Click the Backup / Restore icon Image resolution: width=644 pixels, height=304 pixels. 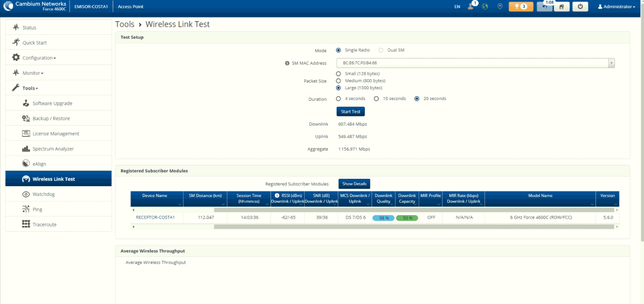pos(26,118)
